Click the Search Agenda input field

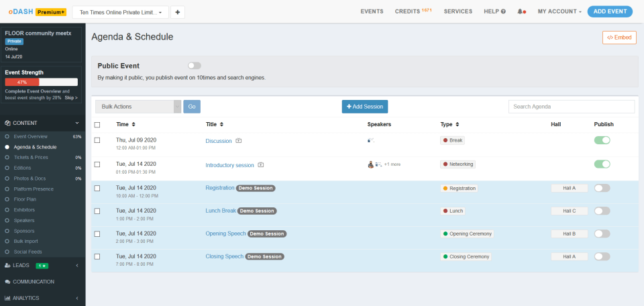pos(571,106)
